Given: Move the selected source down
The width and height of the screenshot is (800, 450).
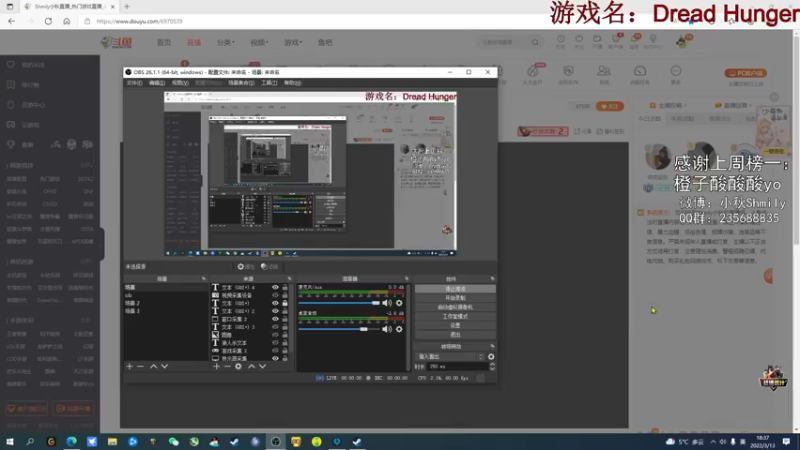Looking at the screenshot, I should point(262,366).
